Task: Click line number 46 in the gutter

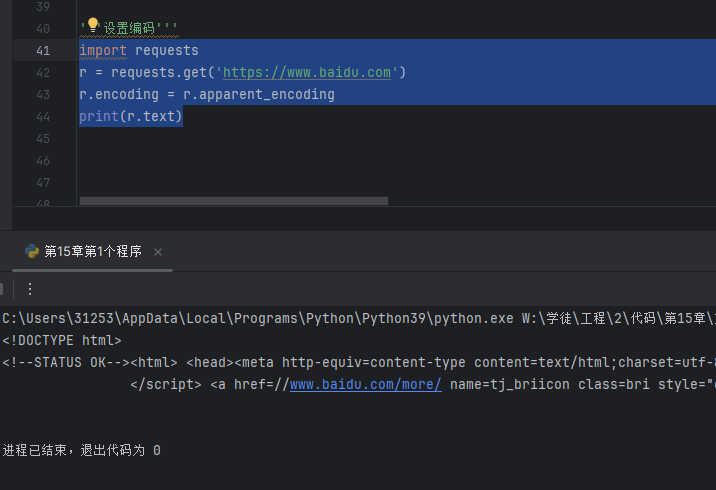Action: tap(43, 161)
